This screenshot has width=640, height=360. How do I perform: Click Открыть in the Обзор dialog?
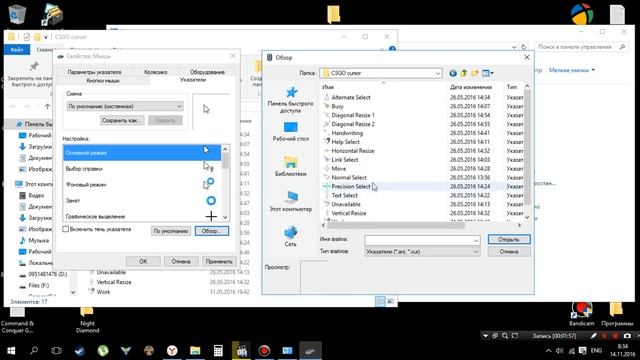click(x=509, y=240)
